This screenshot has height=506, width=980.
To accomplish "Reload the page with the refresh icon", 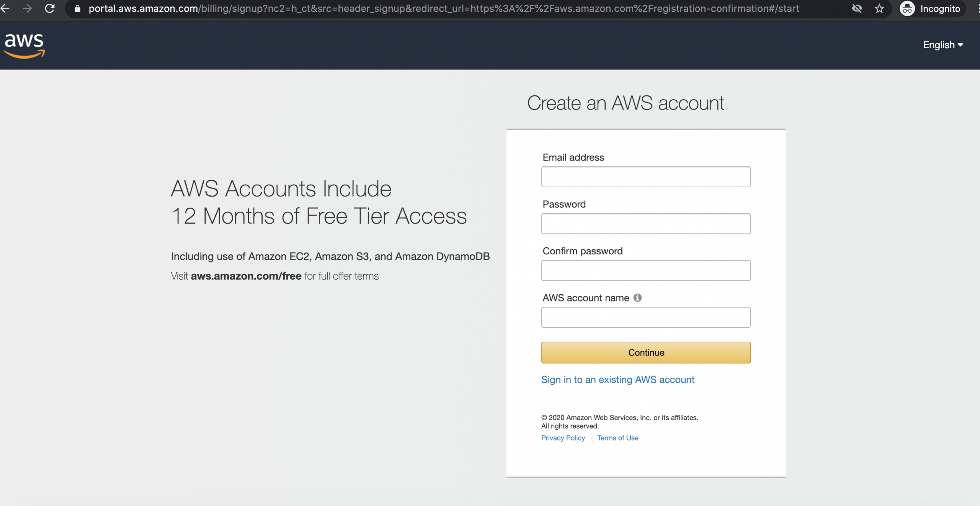I will 50,8.
